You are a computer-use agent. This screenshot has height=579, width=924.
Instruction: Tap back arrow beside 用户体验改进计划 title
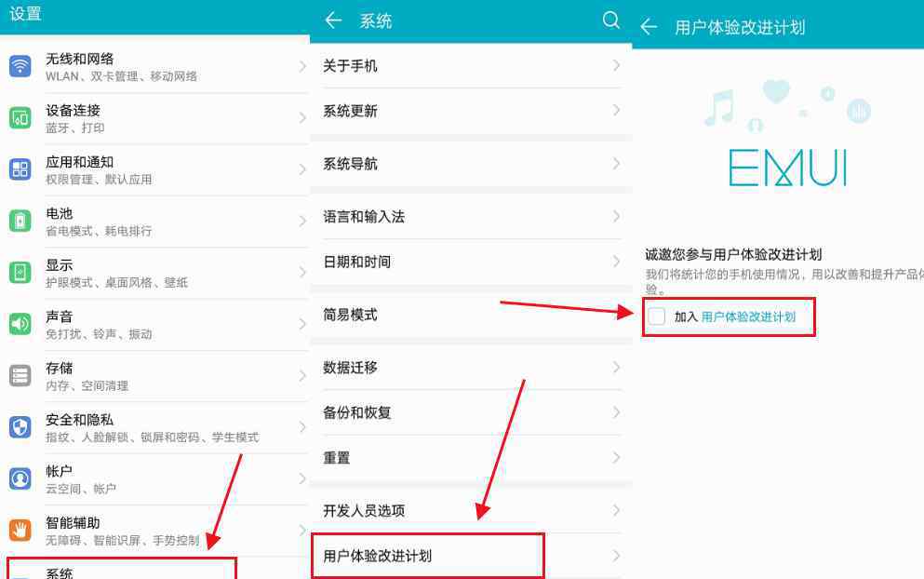coord(649,27)
